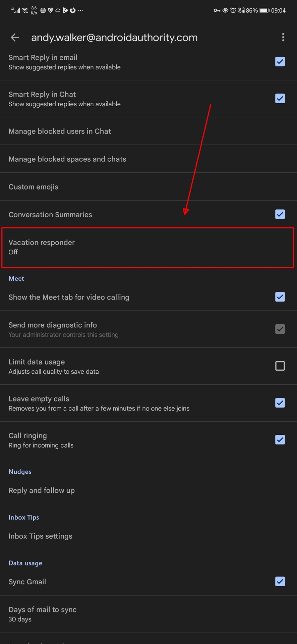Viewport: 297px width, 644px height.
Task: Tap the battery icon in status bar
Action: pos(264,10)
